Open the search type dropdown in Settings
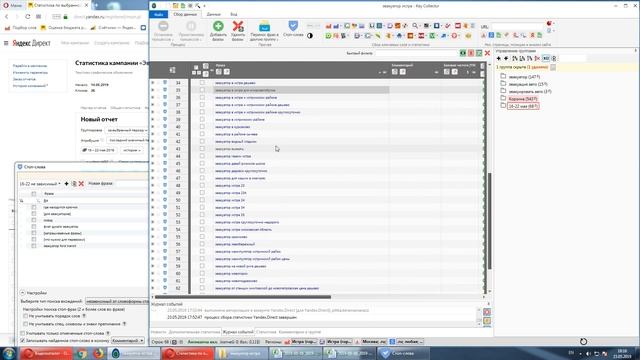Screen dimensions: 640x360 pos(117,301)
